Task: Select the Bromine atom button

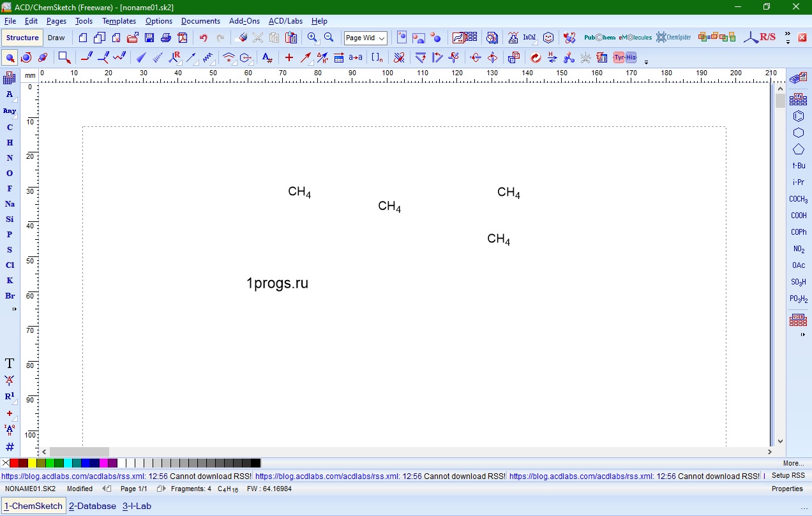Action: pyautogui.click(x=10, y=296)
